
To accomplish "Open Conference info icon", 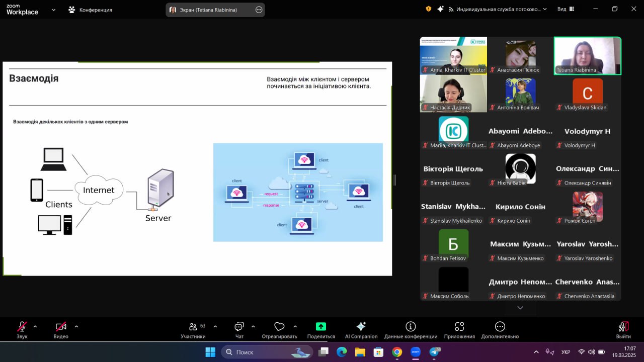I will pos(411,326).
